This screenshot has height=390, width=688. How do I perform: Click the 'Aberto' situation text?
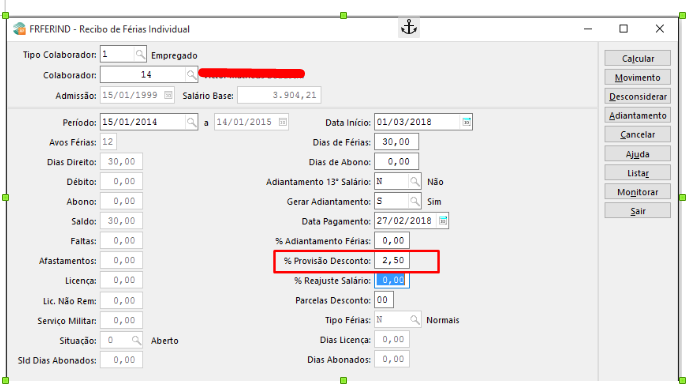[165, 341]
